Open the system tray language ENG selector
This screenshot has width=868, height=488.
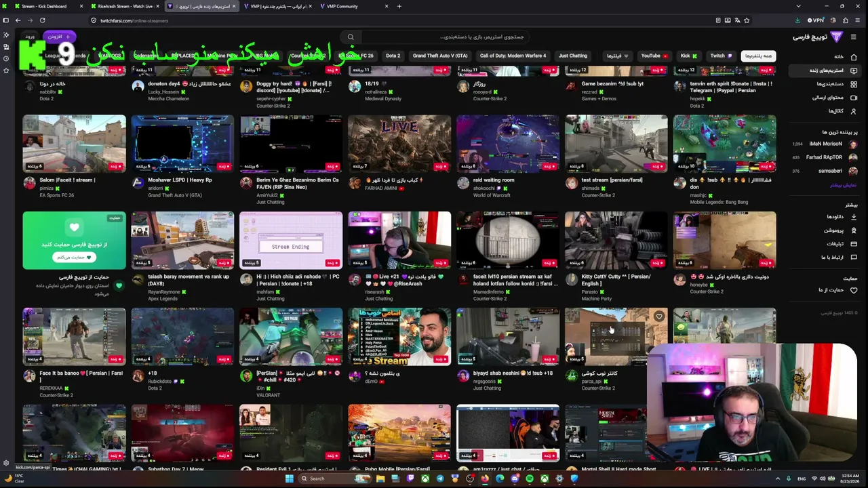802,479
